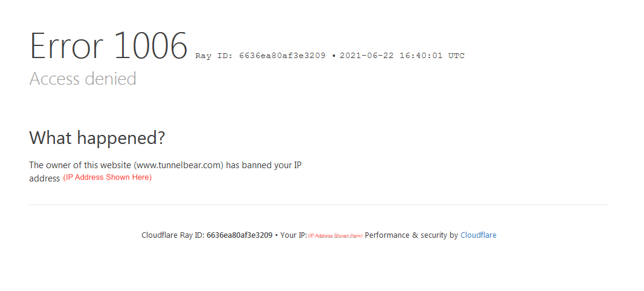Click the "Performance & security by" text
Image resolution: width=644 pixels, height=291 pixels.
pos(411,235)
